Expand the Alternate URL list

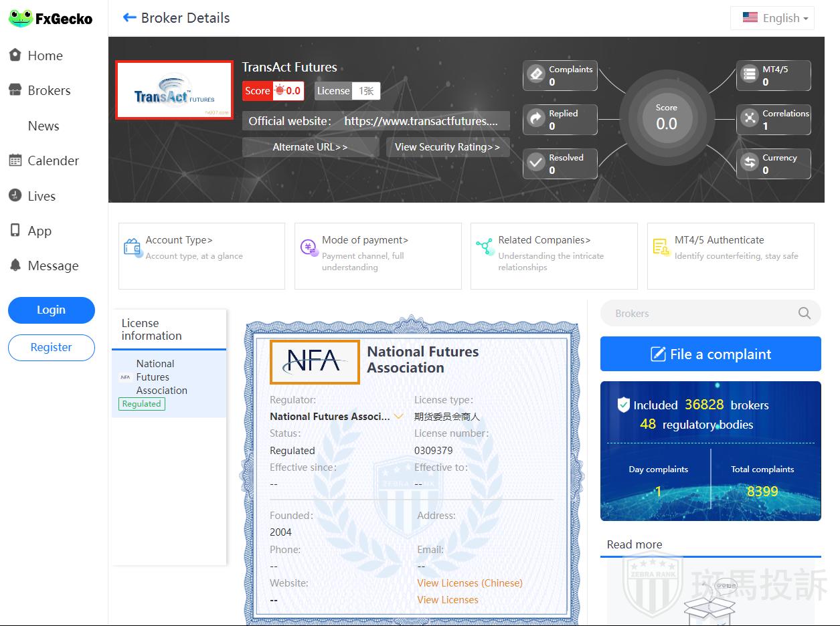(x=311, y=147)
